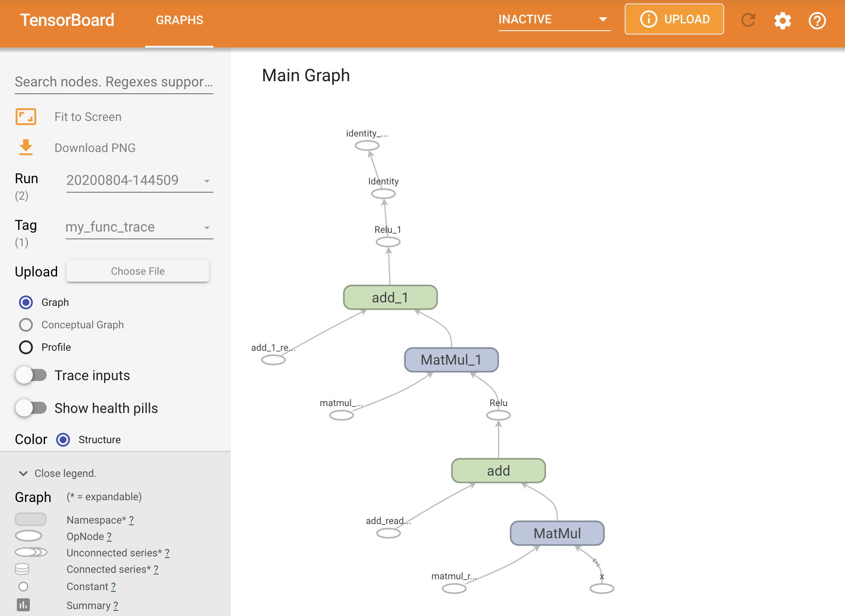Click the Fit to Screen icon
Viewport: 845px width, 616px height.
[x=26, y=117]
